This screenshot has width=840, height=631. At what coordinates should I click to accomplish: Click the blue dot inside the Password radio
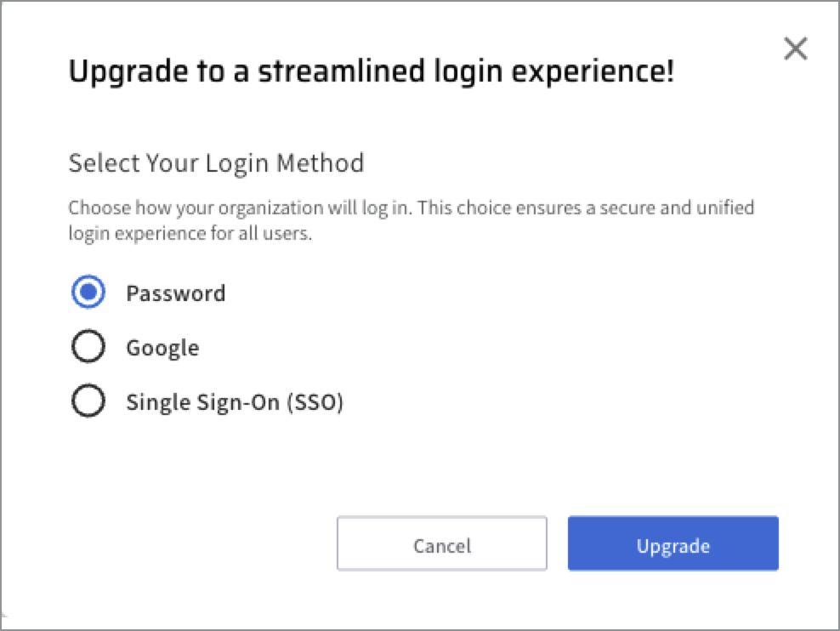click(x=89, y=293)
